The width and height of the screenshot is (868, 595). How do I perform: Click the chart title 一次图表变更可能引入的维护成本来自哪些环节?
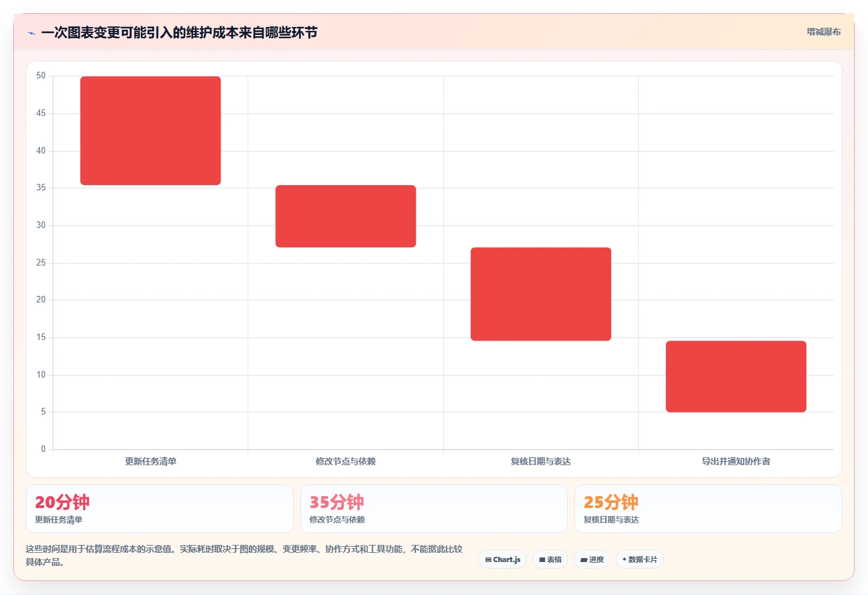click(179, 32)
